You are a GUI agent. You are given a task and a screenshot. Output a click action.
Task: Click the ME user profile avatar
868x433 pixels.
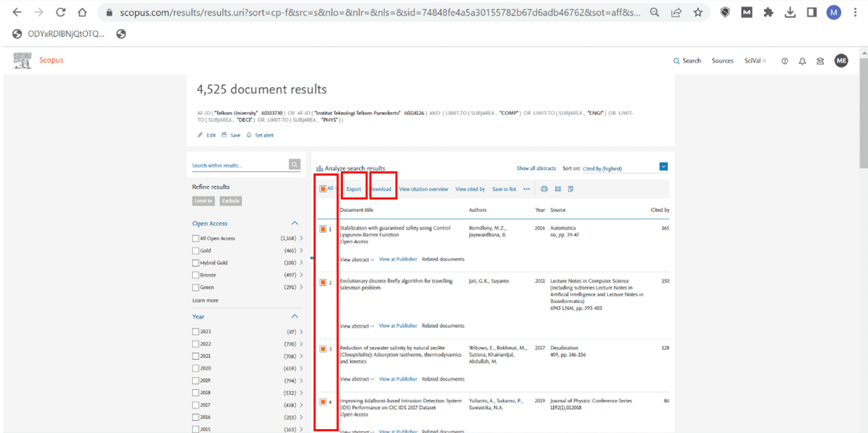[841, 61]
